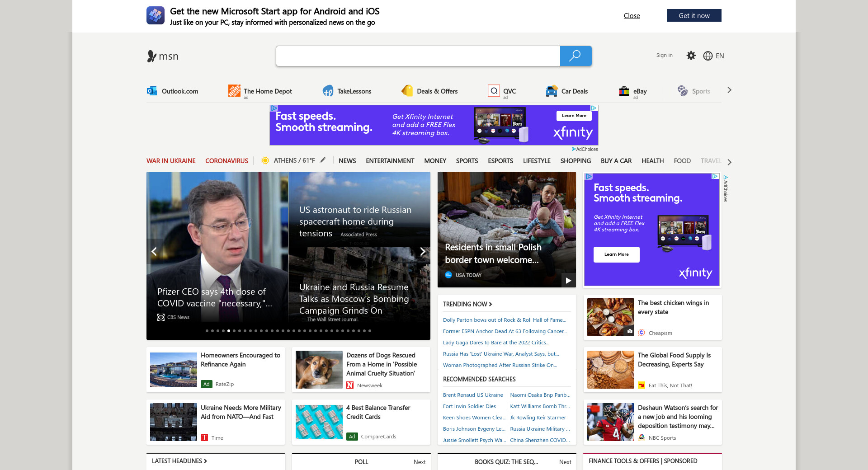The width and height of the screenshot is (868, 470).
Task: Select the first carousel pagination dot
Action: pyautogui.click(x=207, y=331)
